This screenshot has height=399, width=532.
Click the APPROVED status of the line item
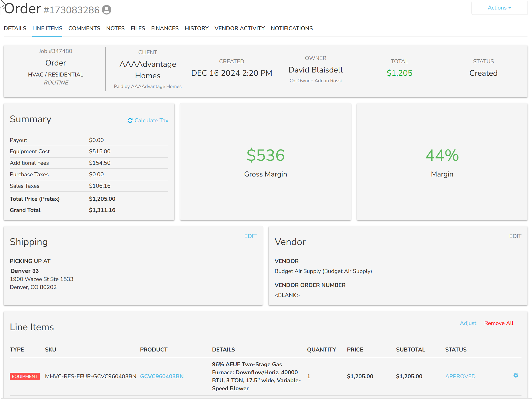tap(460, 376)
